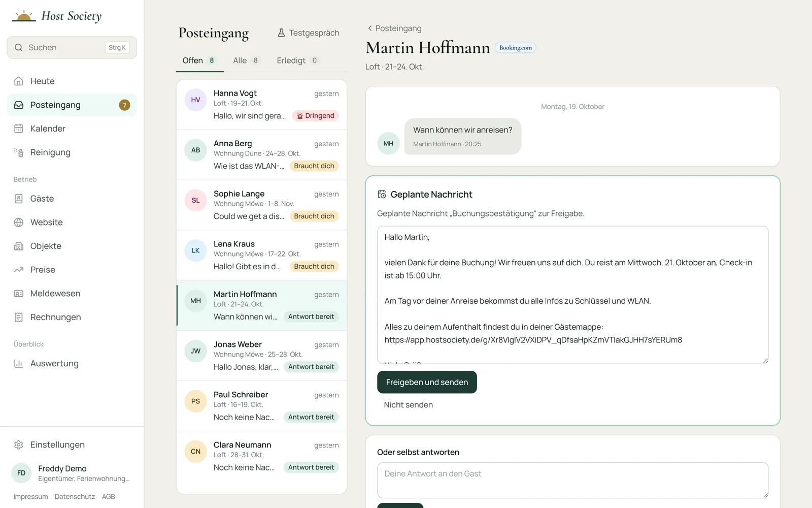Focus the Suchen search field
The width and height of the screenshot is (812, 508).
72,47
